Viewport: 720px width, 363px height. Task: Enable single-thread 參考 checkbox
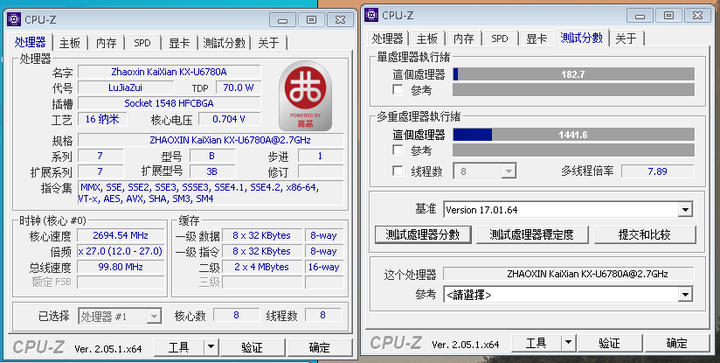398,89
